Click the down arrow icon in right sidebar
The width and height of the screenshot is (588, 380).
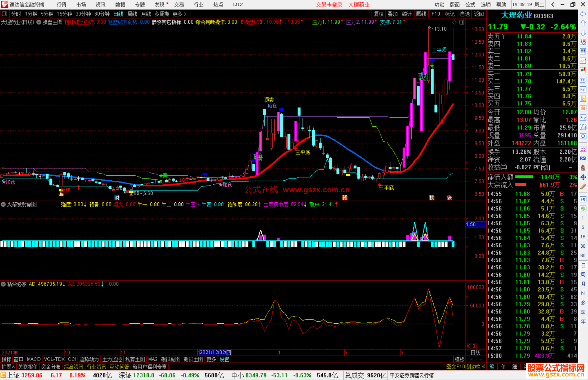[583, 33]
